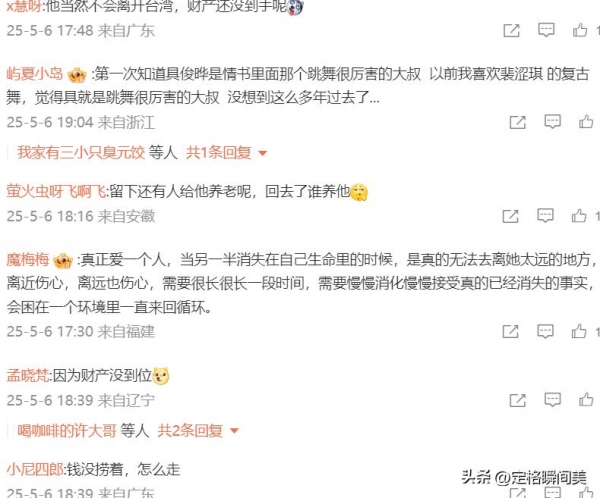Expand 共2条回复 under 孟晓梵's comment

(190, 431)
